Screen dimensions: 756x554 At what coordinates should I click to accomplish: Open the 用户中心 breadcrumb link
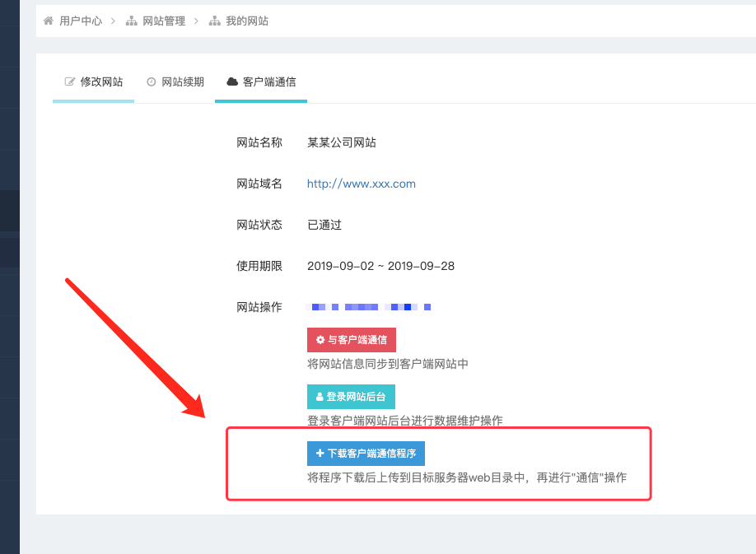coord(81,21)
